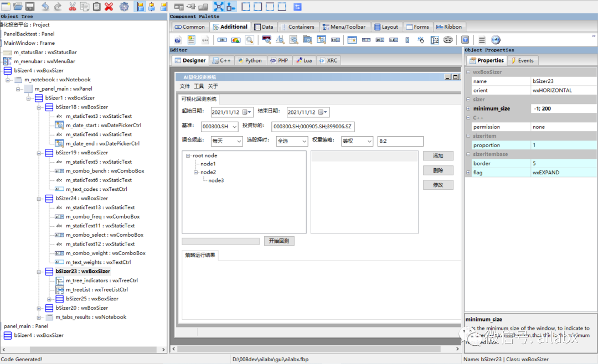Screen dimensions: 598x364
Task: Open the Python code tab
Action: 250,61
